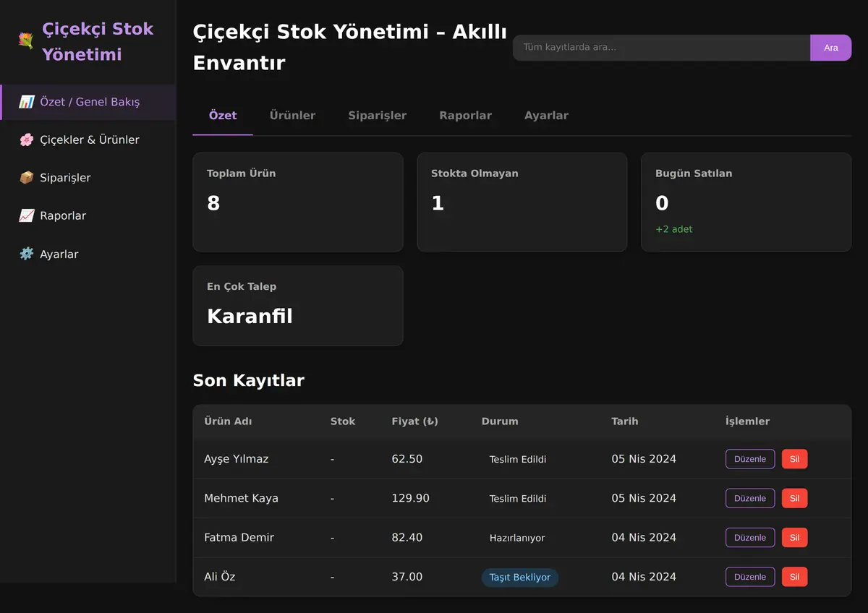This screenshot has width=868, height=613.
Task: Click the blossom icon beside Çiçekler & Ürünler
Action: point(27,140)
